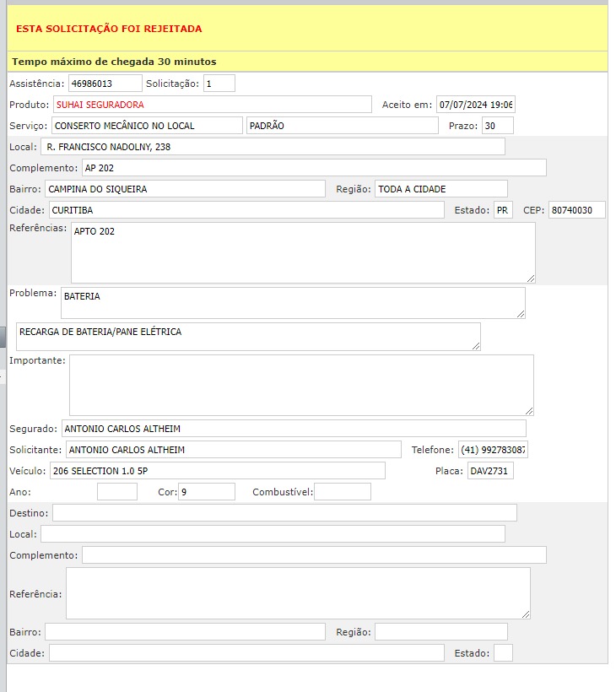Viewport: 616px width, 692px height.
Task: Click the Telefone field
Action: pyautogui.click(x=493, y=450)
